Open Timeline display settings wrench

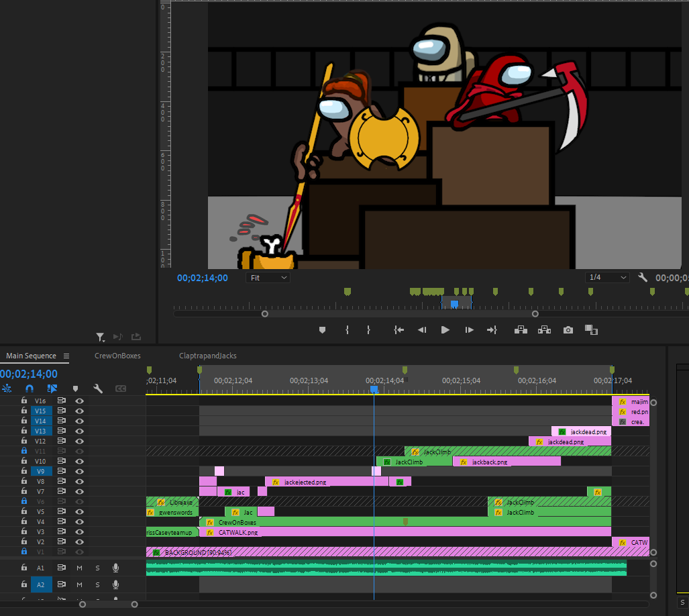[x=98, y=389]
